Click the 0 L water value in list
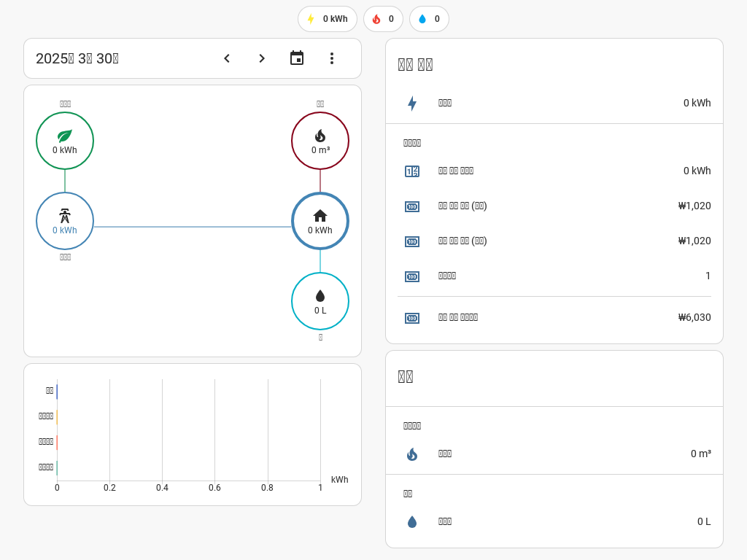Screen dimensions: 747x560 (704, 521)
